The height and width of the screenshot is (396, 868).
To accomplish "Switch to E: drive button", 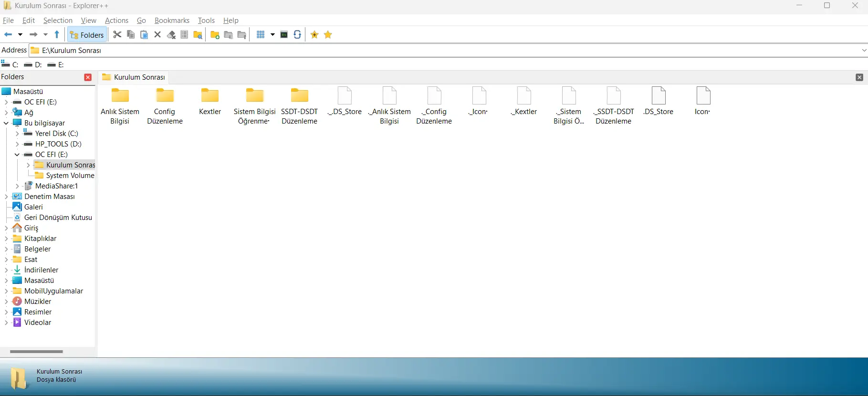I will pyautogui.click(x=56, y=64).
